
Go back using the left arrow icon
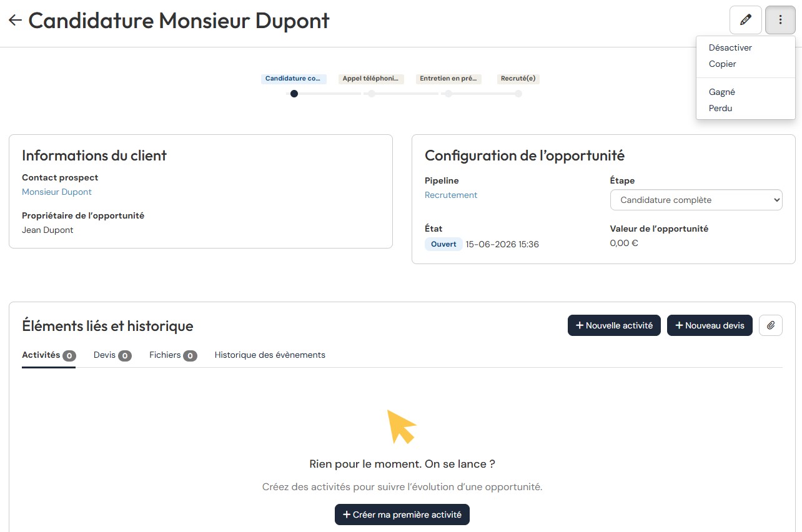[x=15, y=20]
